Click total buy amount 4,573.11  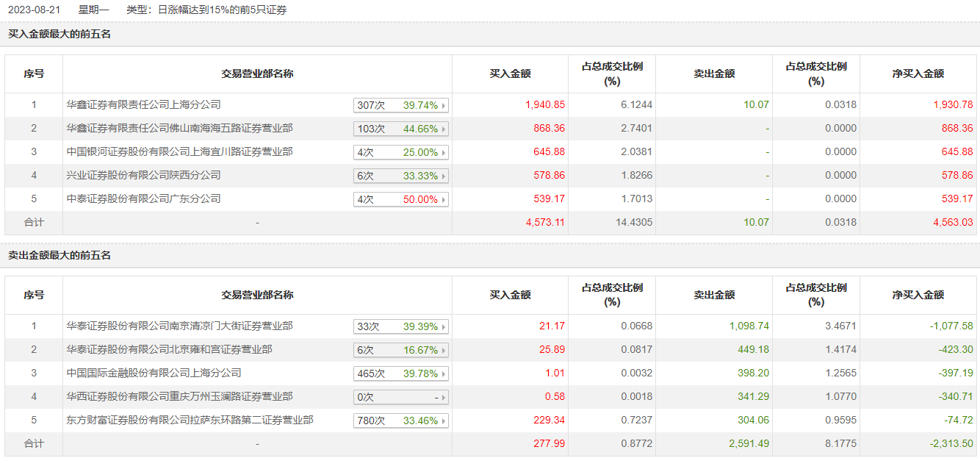pos(545,223)
